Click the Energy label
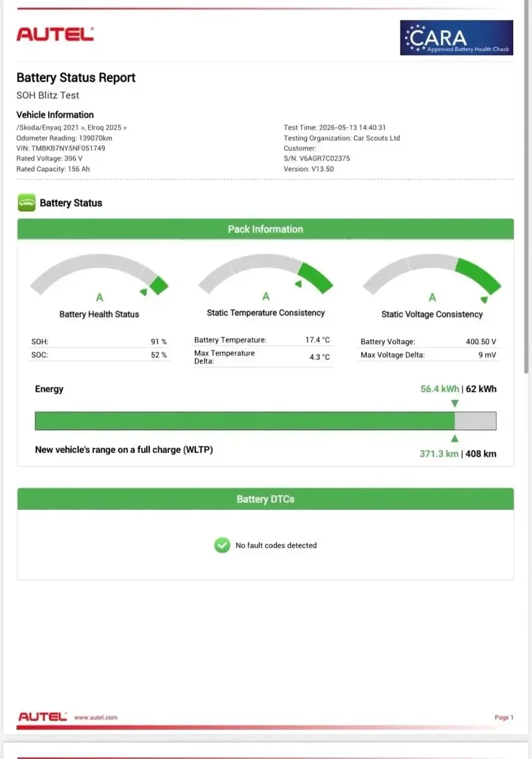 pyautogui.click(x=49, y=389)
